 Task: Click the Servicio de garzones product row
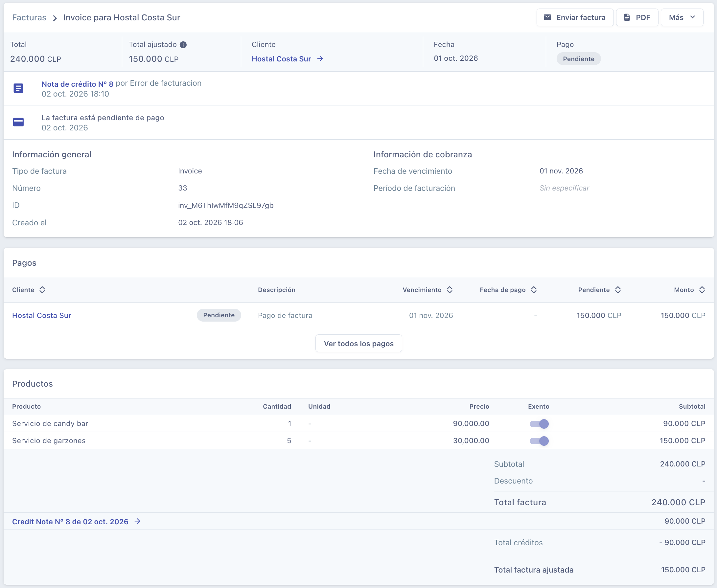(x=358, y=441)
